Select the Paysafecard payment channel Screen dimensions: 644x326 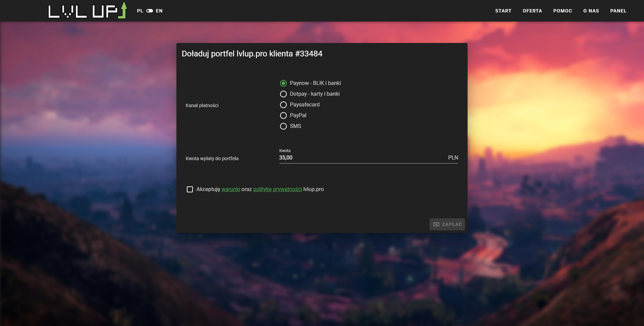pyautogui.click(x=283, y=105)
